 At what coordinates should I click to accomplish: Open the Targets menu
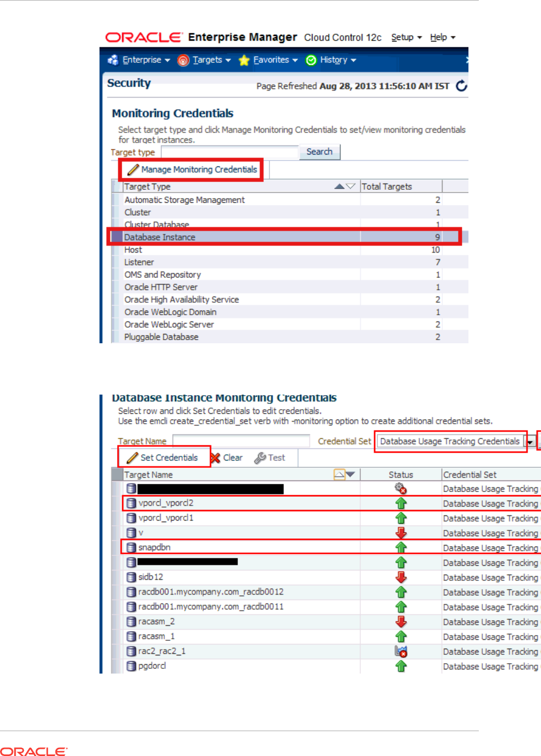coord(211,60)
